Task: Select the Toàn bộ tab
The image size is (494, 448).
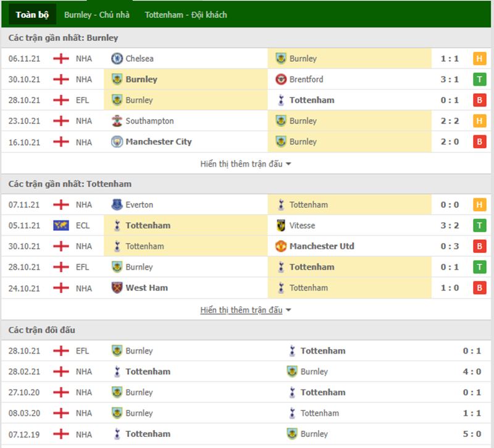Action: (x=30, y=15)
